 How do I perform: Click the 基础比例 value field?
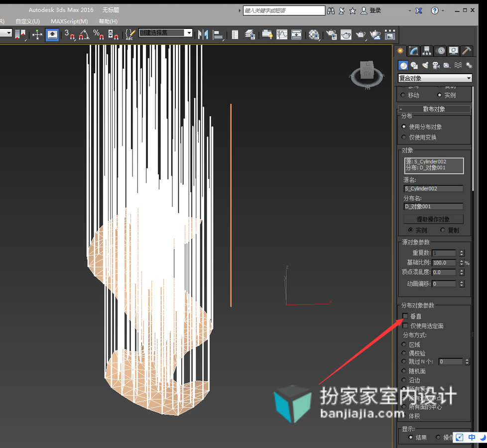pyautogui.click(x=444, y=263)
